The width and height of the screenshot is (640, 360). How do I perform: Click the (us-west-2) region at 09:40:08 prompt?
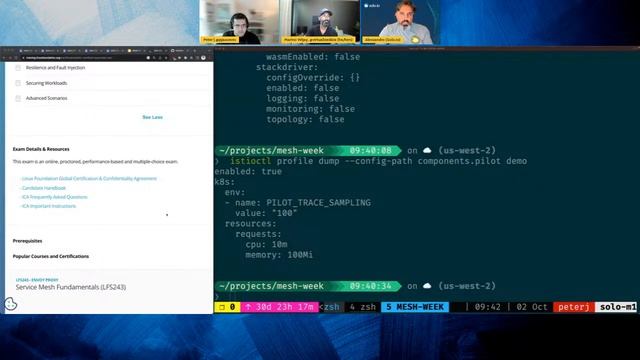click(467, 151)
